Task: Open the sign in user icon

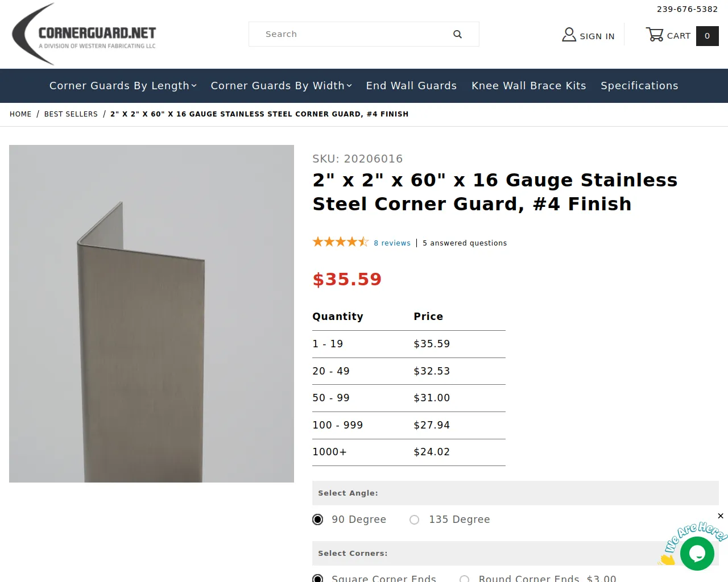Action: coord(569,35)
